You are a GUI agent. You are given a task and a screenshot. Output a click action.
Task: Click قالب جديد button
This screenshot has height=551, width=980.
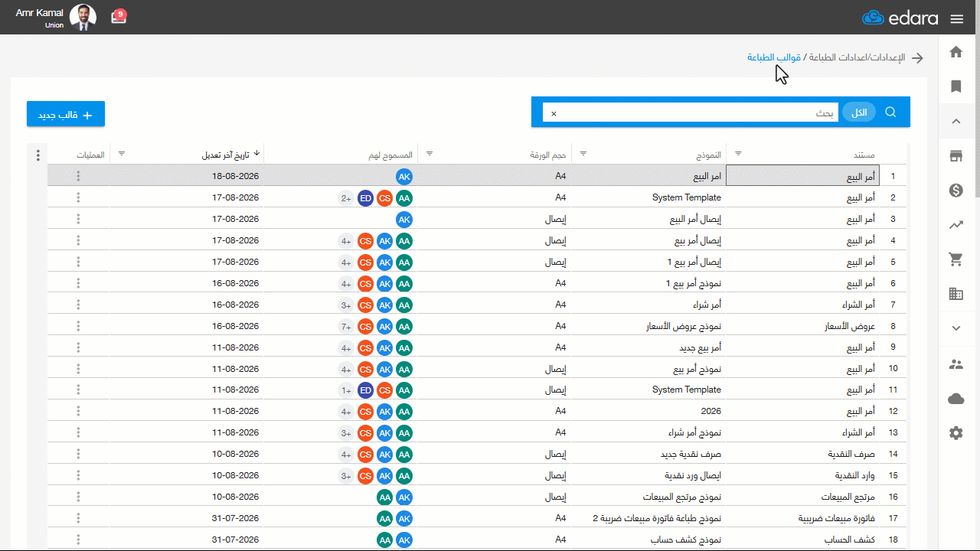[x=66, y=114]
